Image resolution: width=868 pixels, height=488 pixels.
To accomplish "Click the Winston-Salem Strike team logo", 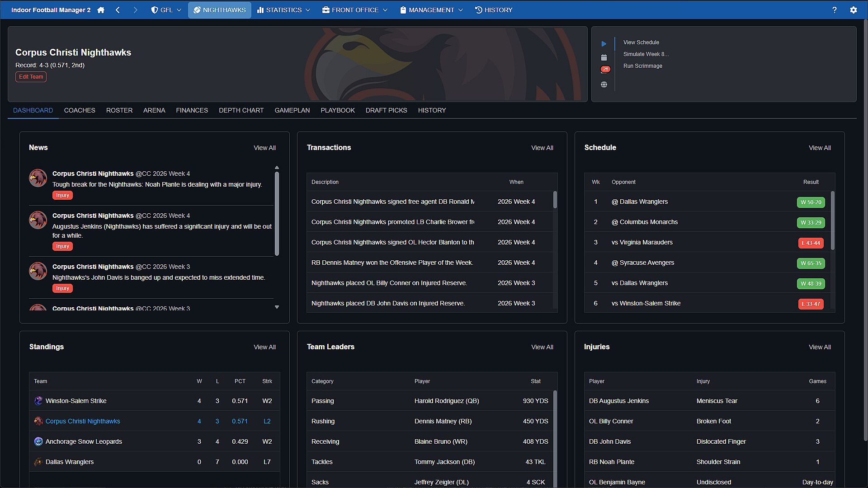I will click(x=38, y=401).
